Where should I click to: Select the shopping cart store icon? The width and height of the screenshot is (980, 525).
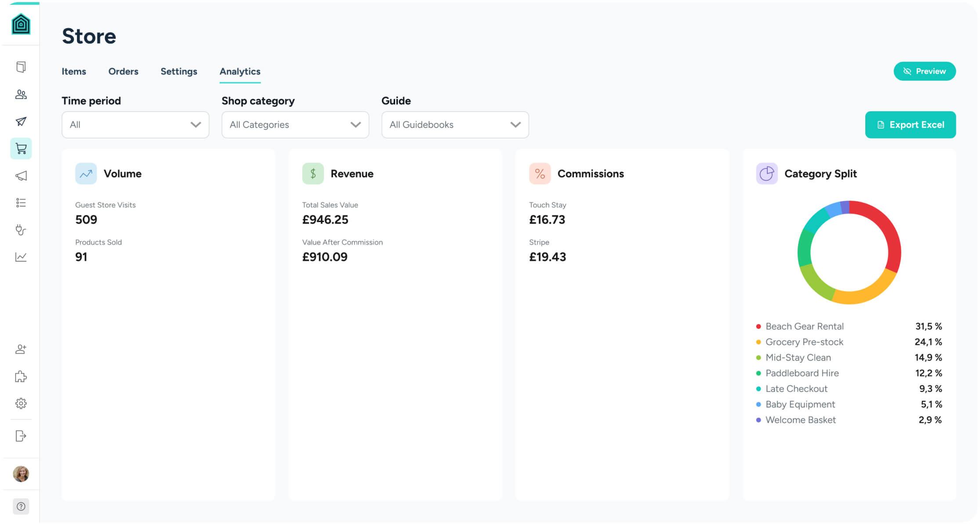(21, 149)
